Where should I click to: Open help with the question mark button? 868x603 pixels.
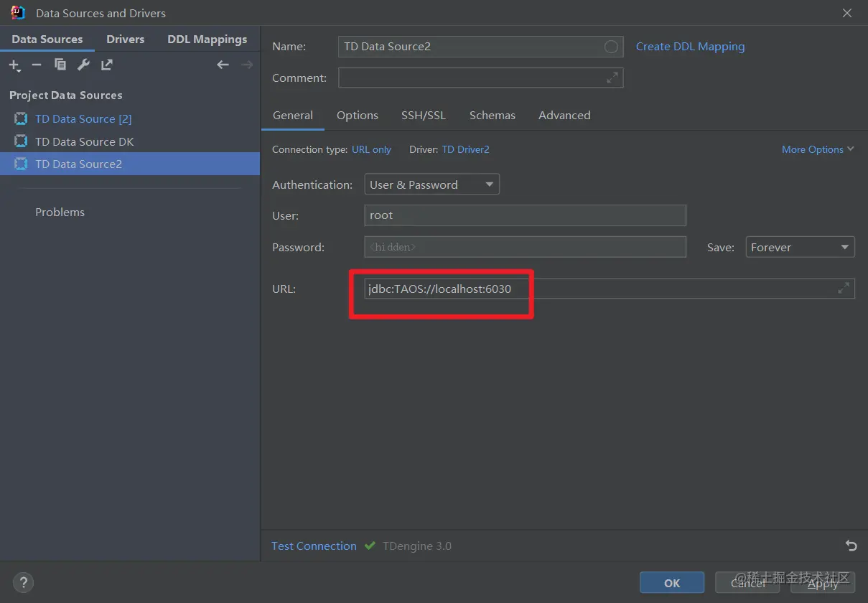[24, 582]
